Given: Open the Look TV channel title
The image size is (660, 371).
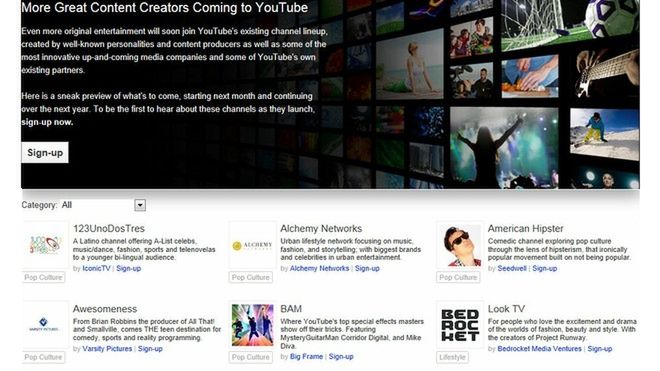Looking at the screenshot, I should [506, 309].
